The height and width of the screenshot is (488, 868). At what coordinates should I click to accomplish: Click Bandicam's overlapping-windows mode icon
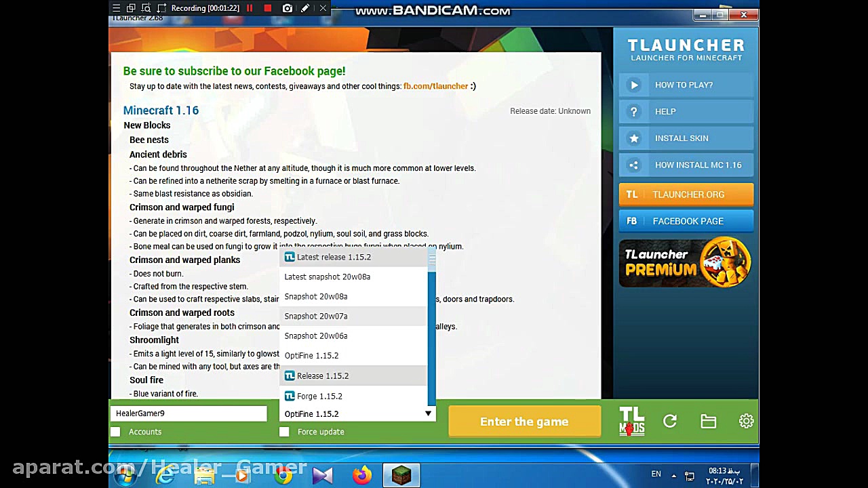[132, 8]
